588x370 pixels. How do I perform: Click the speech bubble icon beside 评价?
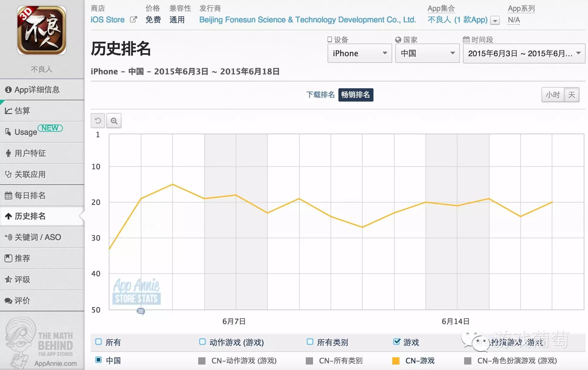pyautogui.click(x=8, y=301)
